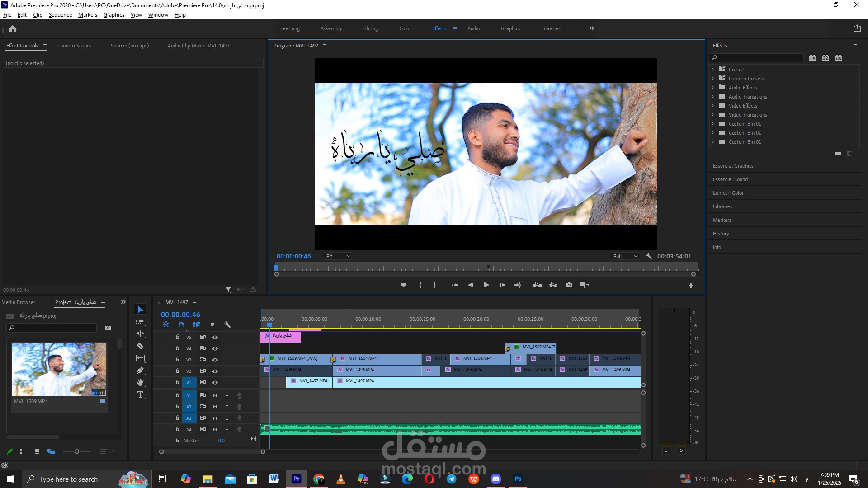The image size is (868, 488).
Task: Open the Program monitor Button Editor plus icon
Action: coord(691,286)
